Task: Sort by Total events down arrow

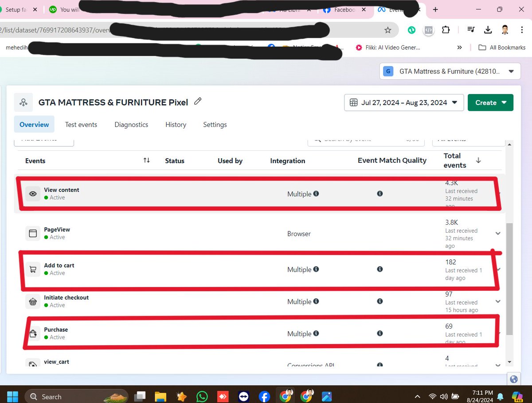Action: point(478,160)
